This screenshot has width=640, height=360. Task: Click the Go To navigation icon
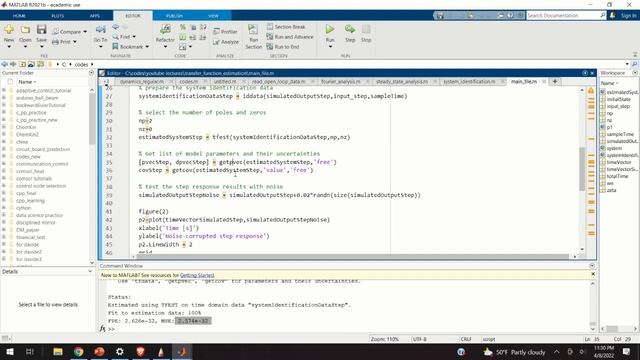coord(100,29)
